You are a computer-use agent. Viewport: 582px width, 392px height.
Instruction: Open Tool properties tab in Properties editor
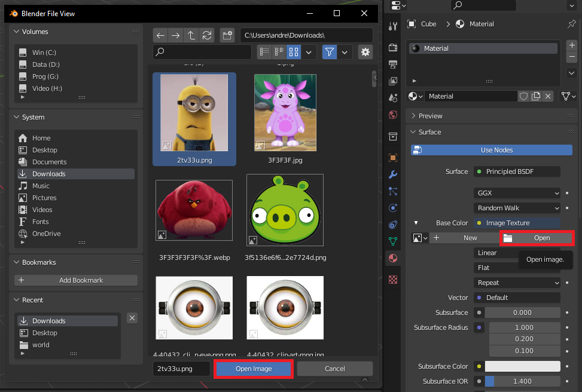pyautogui.click(x=393, y=26)
